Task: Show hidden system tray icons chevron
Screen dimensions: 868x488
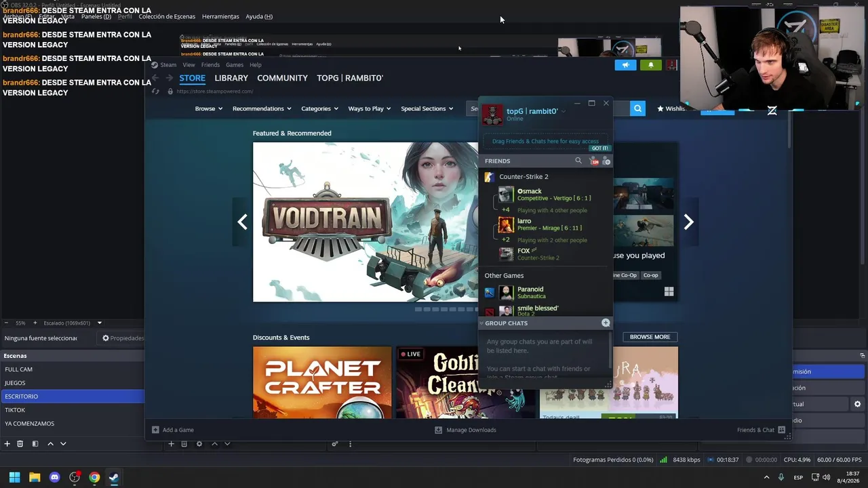Action: point(766,477)
